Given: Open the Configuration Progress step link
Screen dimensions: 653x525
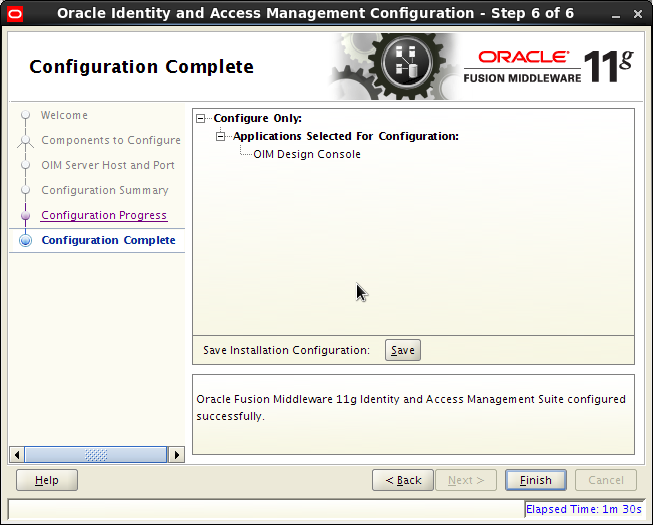Looking at the screenshot, I should coord(104,215).
